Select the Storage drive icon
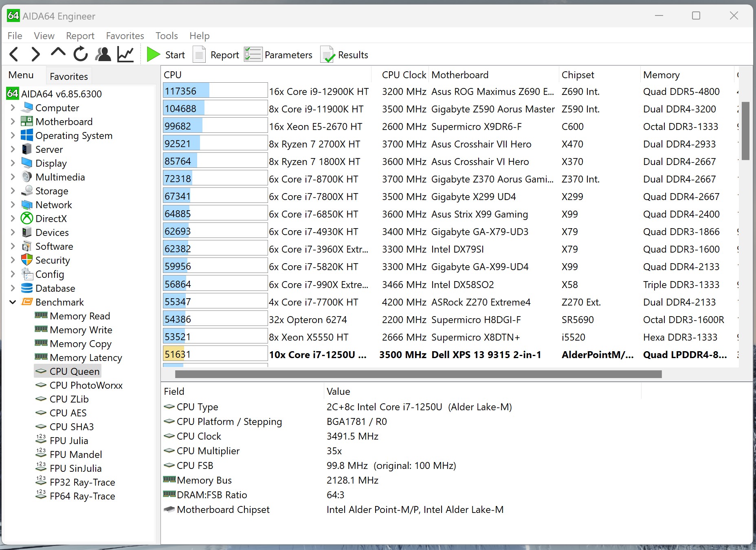Viewport: 756px width, 550px height. 27,191
